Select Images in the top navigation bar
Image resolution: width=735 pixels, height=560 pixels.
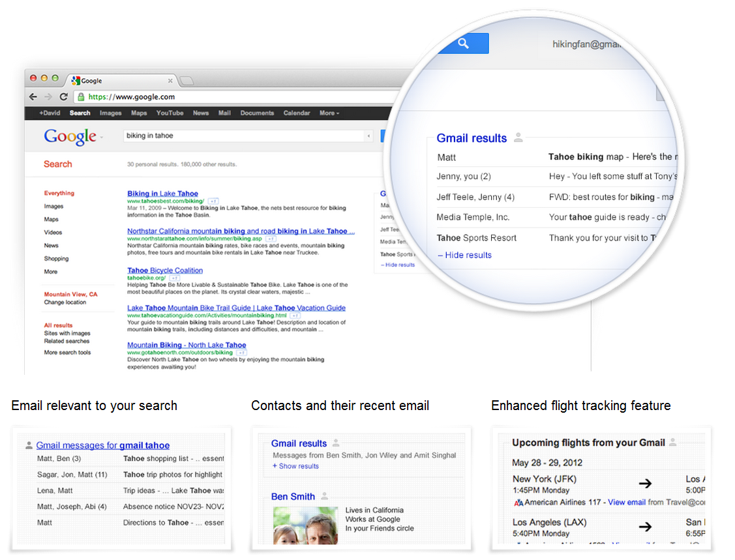click(110, 113)
